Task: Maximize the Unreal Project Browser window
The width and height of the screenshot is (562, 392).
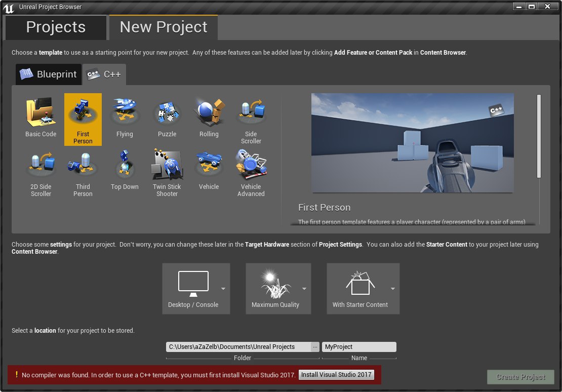Action: 532,7
